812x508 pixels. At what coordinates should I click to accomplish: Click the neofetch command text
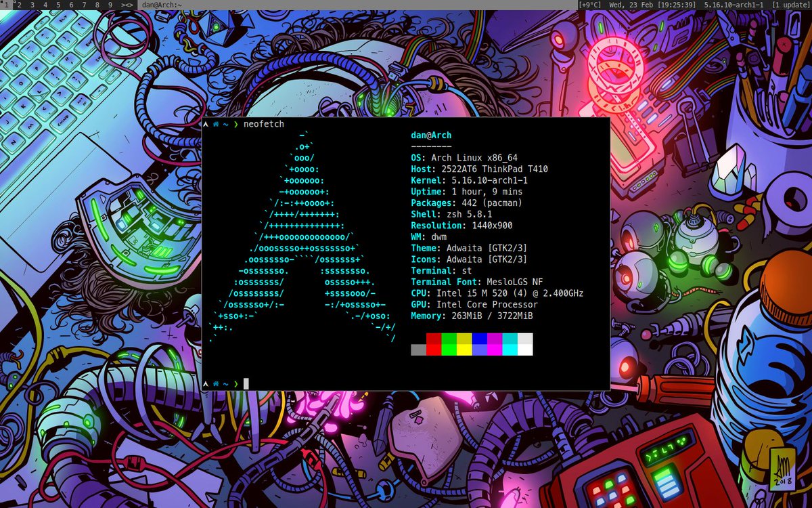264,125
